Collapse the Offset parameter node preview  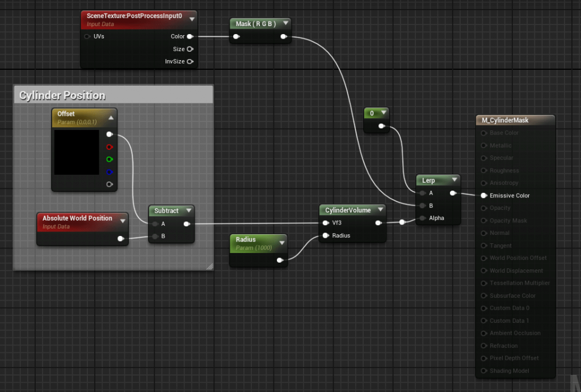(x=111, y=117)
